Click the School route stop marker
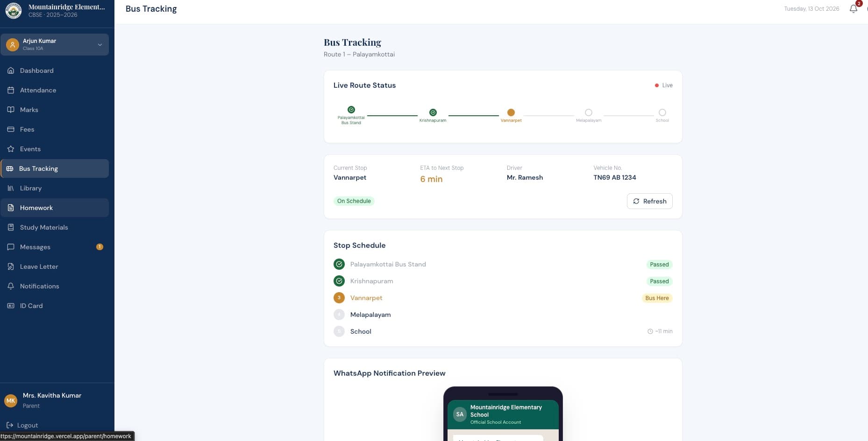The image size is (868, 441). pos(662,112)
